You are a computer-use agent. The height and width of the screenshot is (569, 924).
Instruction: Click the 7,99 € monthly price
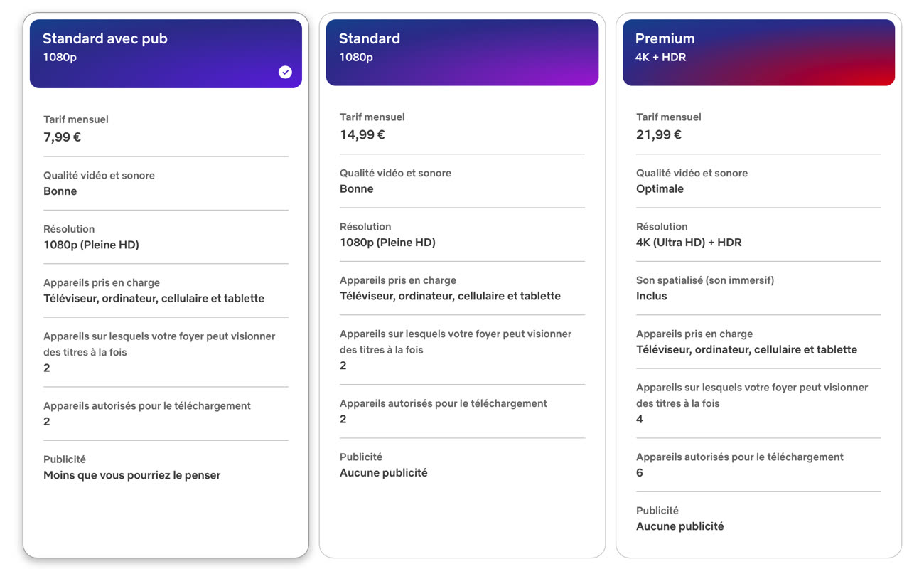pos(63,137)
